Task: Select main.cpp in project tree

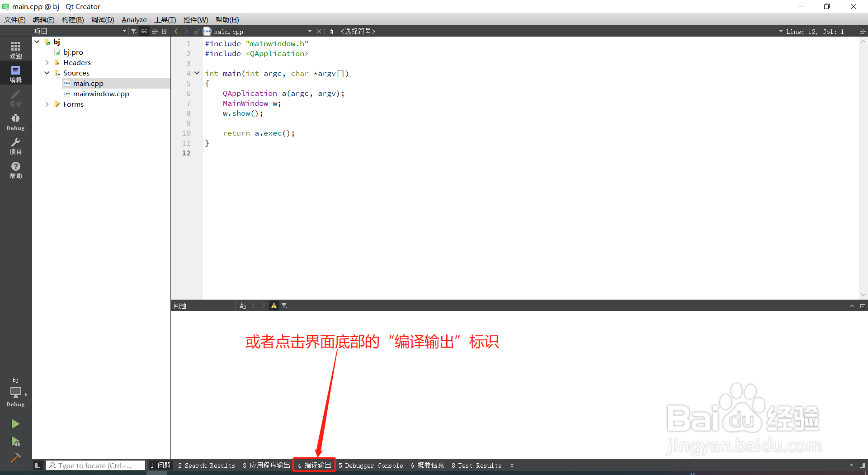Action: pos(88,83)
